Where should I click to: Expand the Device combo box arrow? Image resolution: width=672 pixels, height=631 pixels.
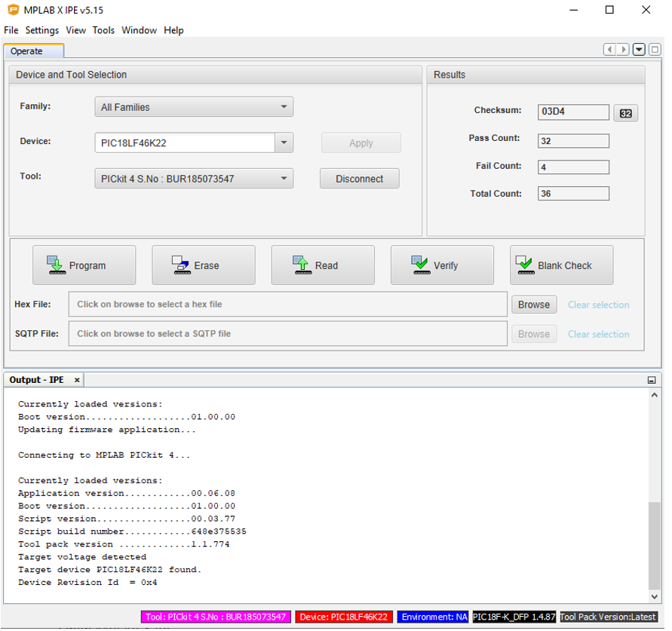284,142
